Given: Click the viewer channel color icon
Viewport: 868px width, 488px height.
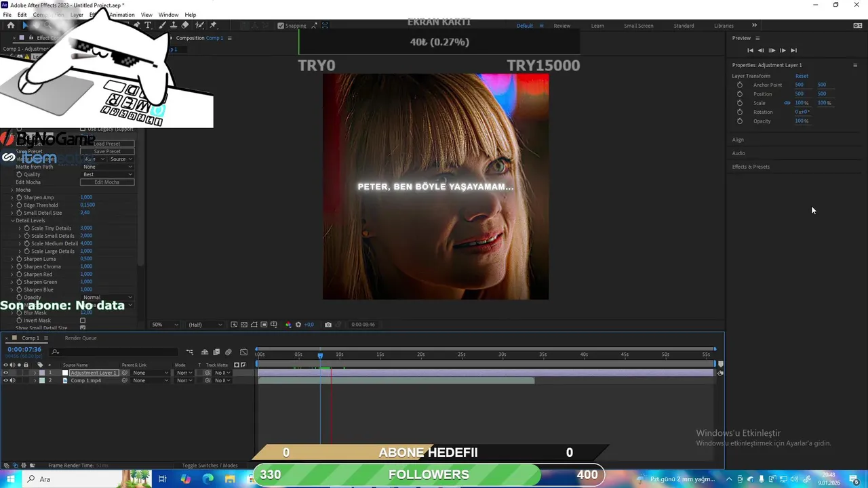Looking at the screenshot, I should coord(288,325).
